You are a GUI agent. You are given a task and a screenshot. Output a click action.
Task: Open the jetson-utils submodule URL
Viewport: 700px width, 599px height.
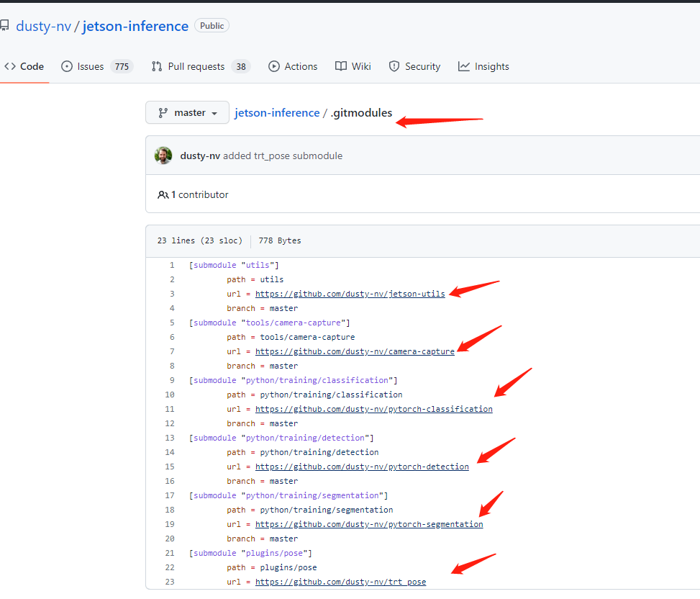pyautogui.click(x=350, y=294)
